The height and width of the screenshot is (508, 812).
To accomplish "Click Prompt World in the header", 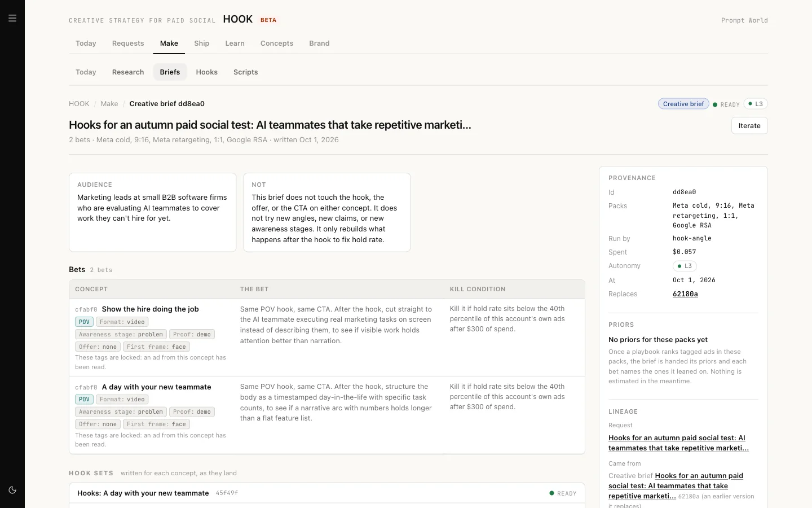I will [744, 20].
